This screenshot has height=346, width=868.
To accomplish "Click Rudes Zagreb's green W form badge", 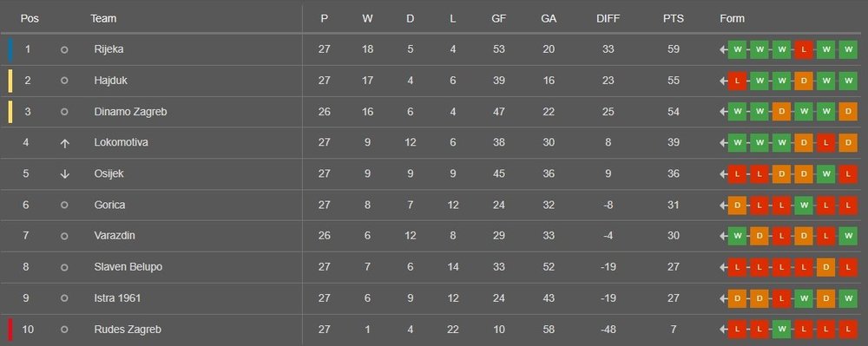I will pyautogui.click(x=781, y=330).
